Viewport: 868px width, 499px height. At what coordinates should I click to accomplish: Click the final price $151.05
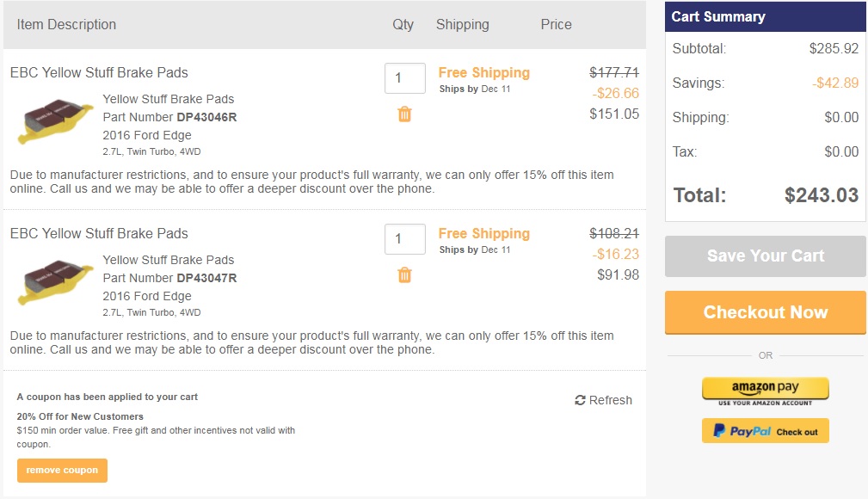(614, 114)
